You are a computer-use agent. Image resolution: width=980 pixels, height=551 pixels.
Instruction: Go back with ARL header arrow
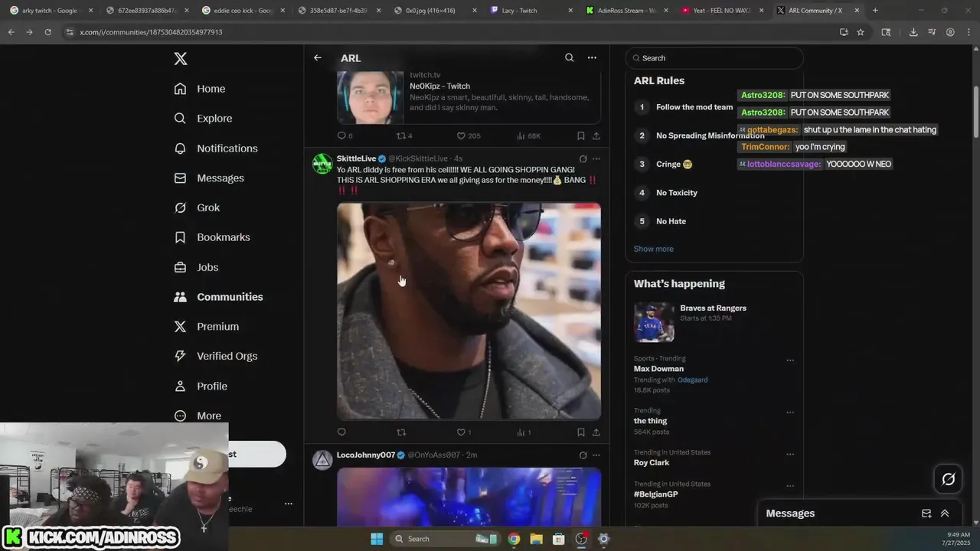[x=318, y=58]
